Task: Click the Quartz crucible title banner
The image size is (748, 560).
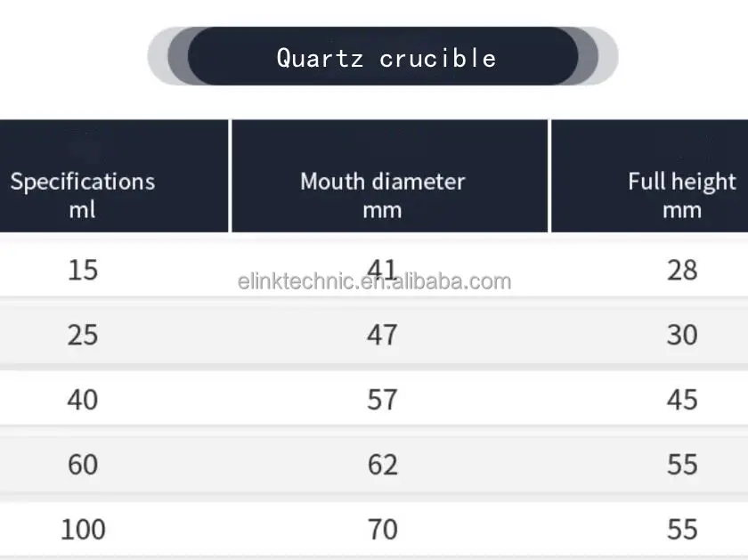Action: pos(385,58)
